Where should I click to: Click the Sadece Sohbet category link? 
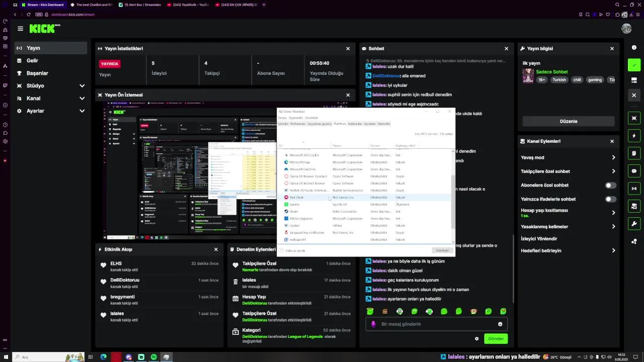552,72
